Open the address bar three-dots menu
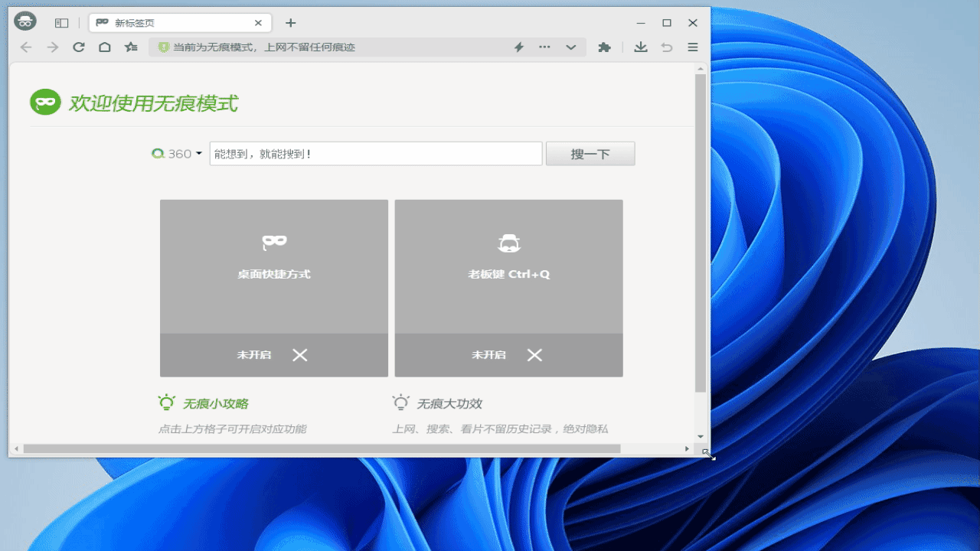Image resolution: width=980 pixels, height=551 pixels. click(x=544, y=47)
